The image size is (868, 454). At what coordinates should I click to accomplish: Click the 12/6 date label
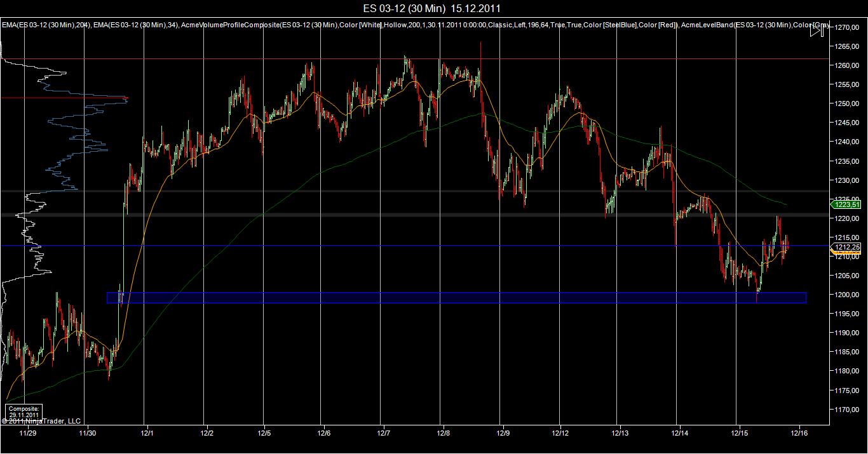pos(323,433)
